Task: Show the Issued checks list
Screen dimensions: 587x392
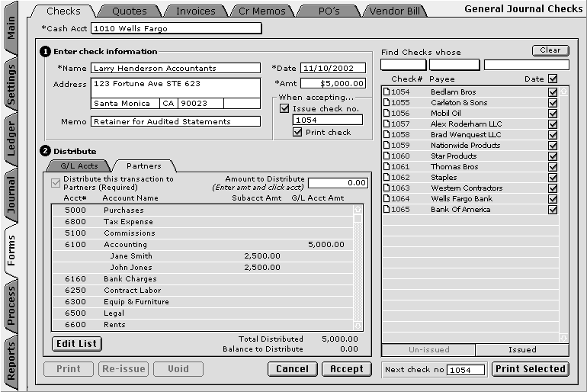Action: click(522, 350)
